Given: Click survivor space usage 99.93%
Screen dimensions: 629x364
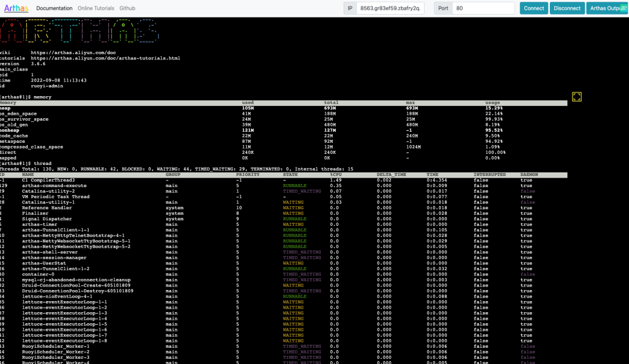Looking at the screenshot, I should tap(494, 119).
